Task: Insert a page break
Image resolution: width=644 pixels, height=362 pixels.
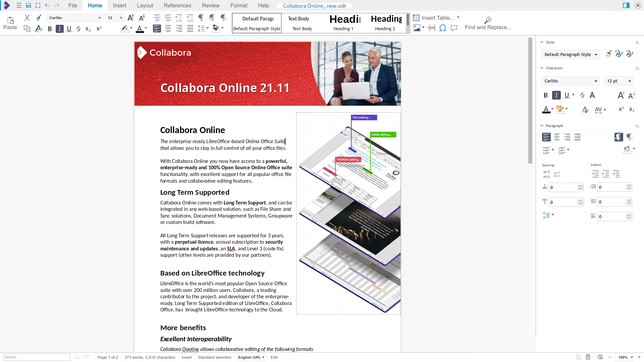Action: 432,28
